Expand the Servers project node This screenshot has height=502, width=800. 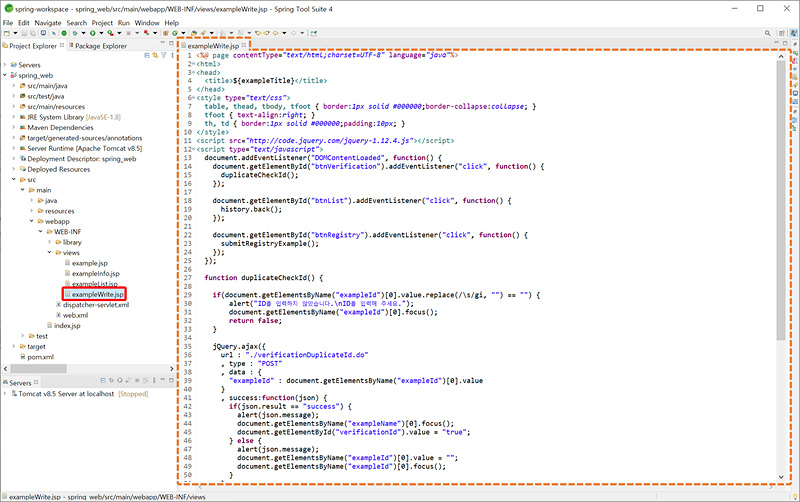[x=5, y=65]
